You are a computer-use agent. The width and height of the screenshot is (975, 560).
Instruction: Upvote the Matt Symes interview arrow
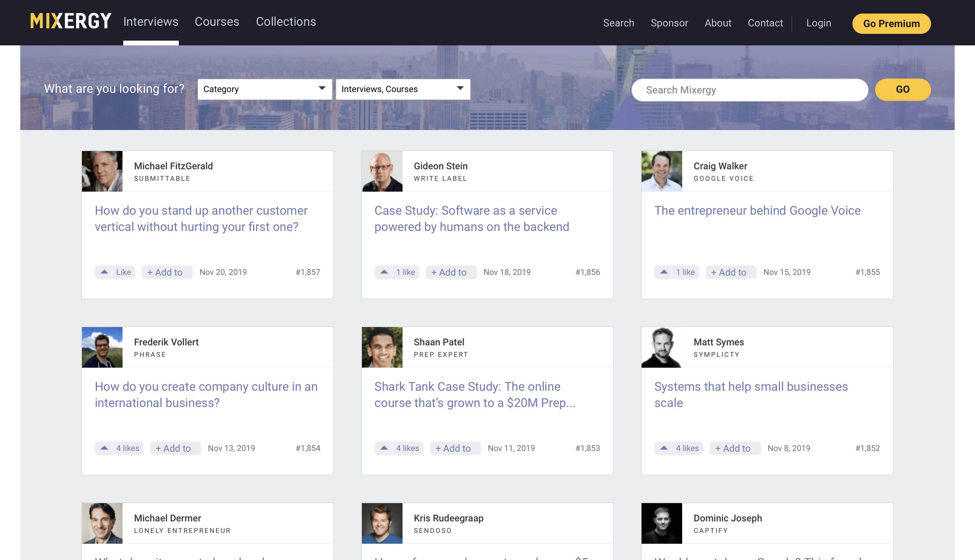click(x=664, y=448)
